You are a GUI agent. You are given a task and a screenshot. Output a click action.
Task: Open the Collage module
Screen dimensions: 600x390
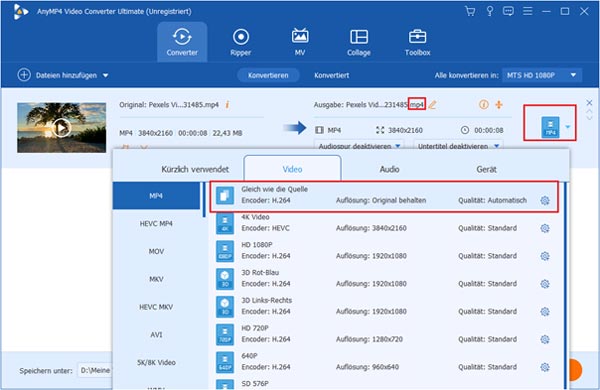tap(359, 42)
